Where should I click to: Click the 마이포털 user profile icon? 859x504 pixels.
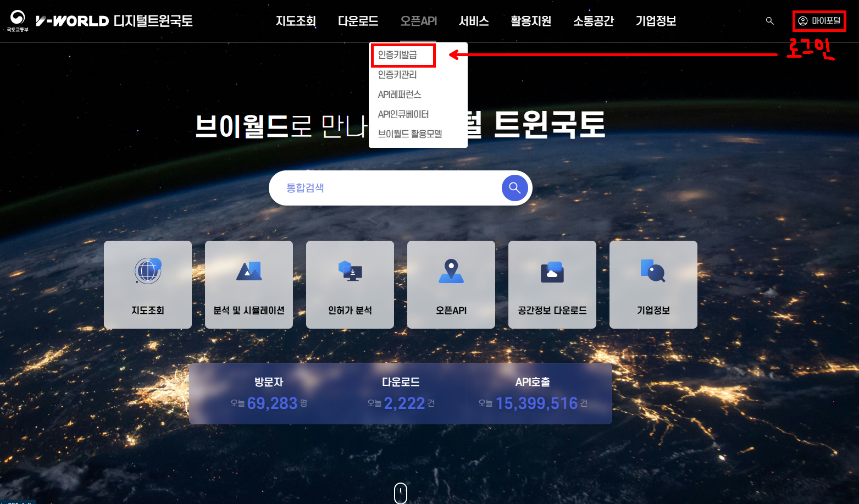803,21
